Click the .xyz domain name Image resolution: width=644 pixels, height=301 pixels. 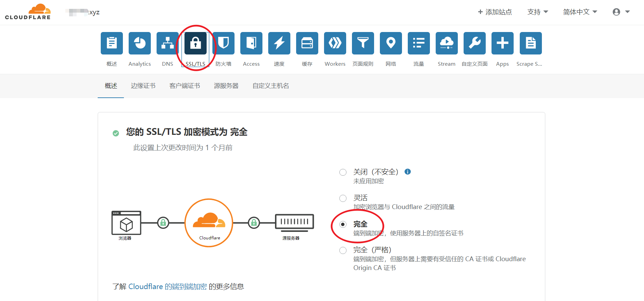click(x=83, y=12)
